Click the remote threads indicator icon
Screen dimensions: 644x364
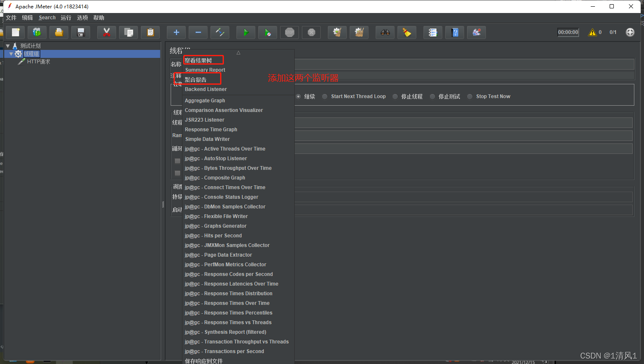pos(630,32)
